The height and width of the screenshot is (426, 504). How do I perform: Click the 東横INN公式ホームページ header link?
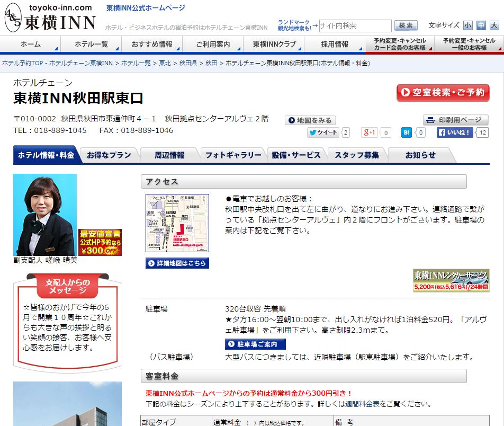[146, 8]
